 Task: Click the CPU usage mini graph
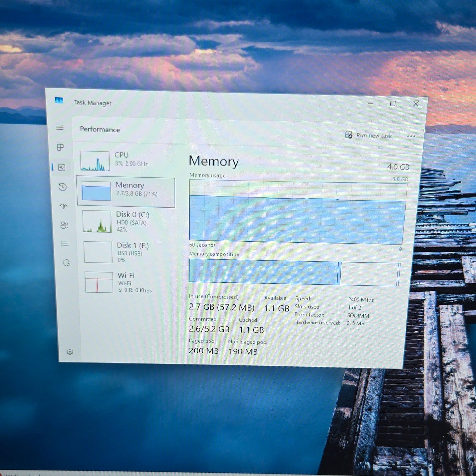pos(95,161)
